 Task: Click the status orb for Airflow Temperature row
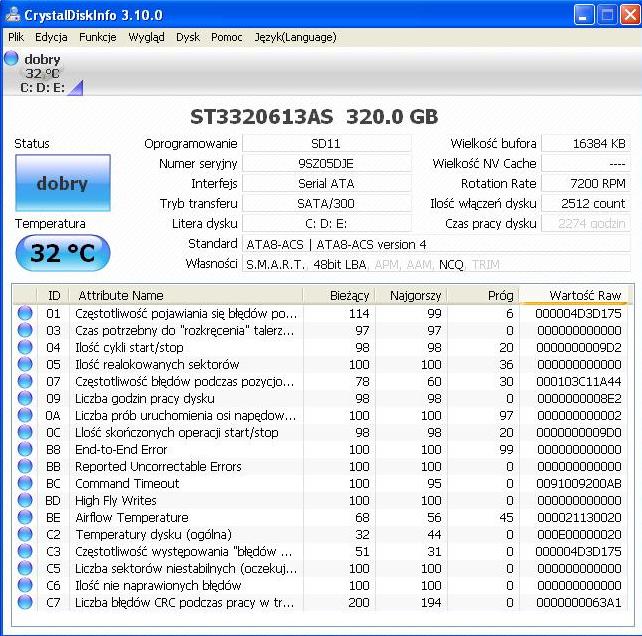(25, 517)
